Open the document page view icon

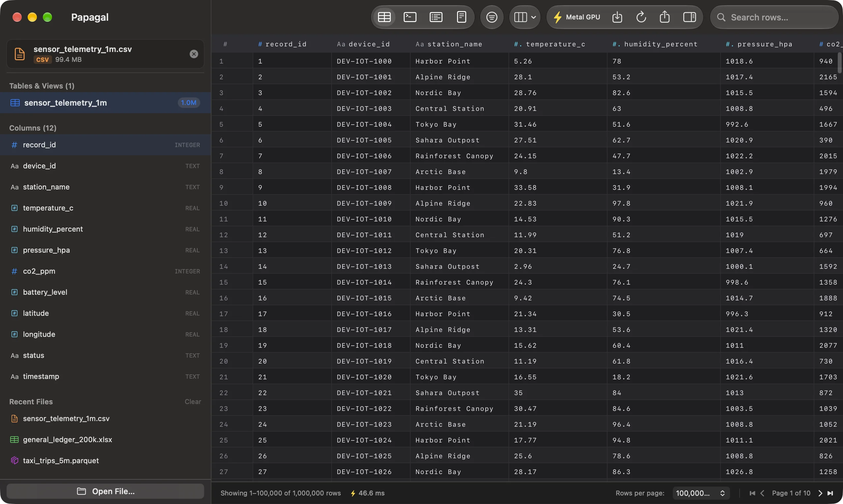pyautogui.click(x=461, y=17)
